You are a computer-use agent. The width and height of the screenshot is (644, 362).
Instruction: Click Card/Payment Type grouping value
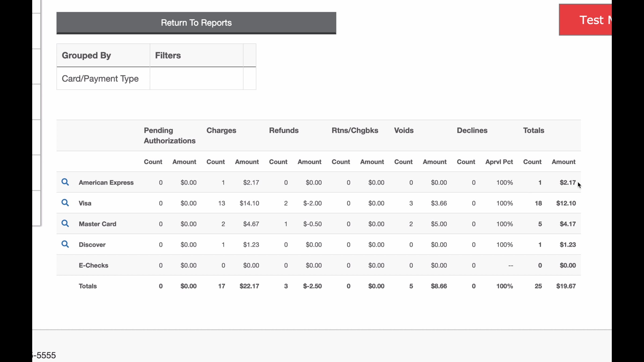[x=100, y=79]
